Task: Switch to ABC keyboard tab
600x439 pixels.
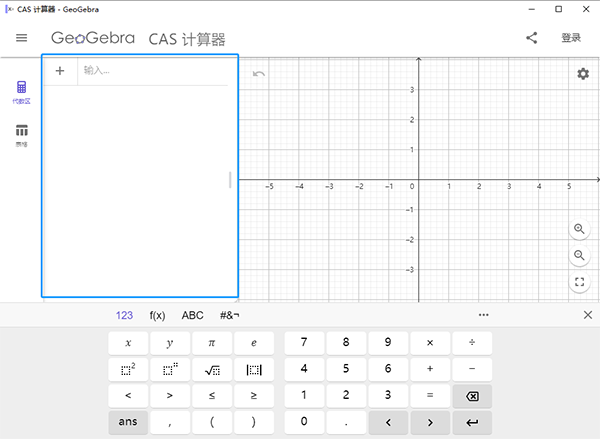Action: 192,315
